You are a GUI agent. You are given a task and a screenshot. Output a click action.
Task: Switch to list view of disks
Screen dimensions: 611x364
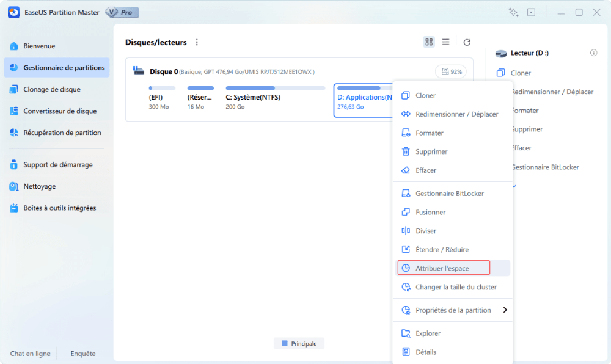(x=446, y=42)
